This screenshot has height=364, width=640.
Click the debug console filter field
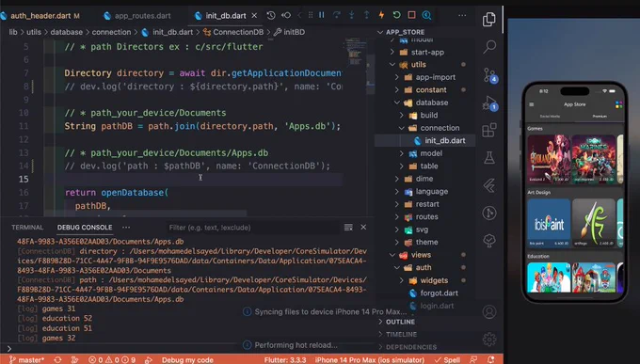[252, 228]
